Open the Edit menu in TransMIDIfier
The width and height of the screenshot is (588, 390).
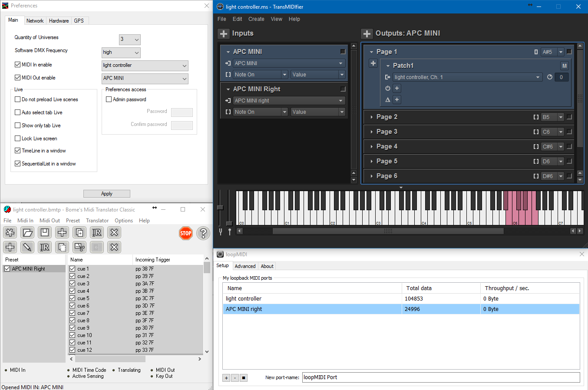[237, 19]
